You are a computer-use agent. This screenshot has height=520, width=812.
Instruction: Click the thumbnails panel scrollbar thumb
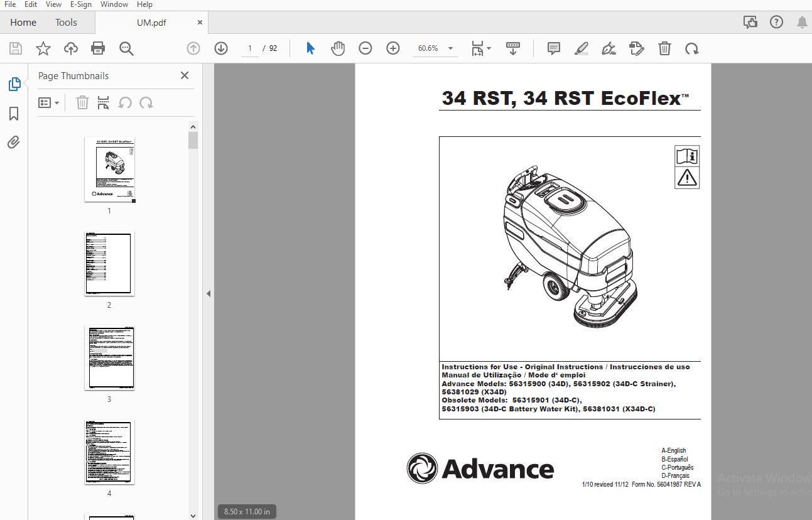click(193, 139)
